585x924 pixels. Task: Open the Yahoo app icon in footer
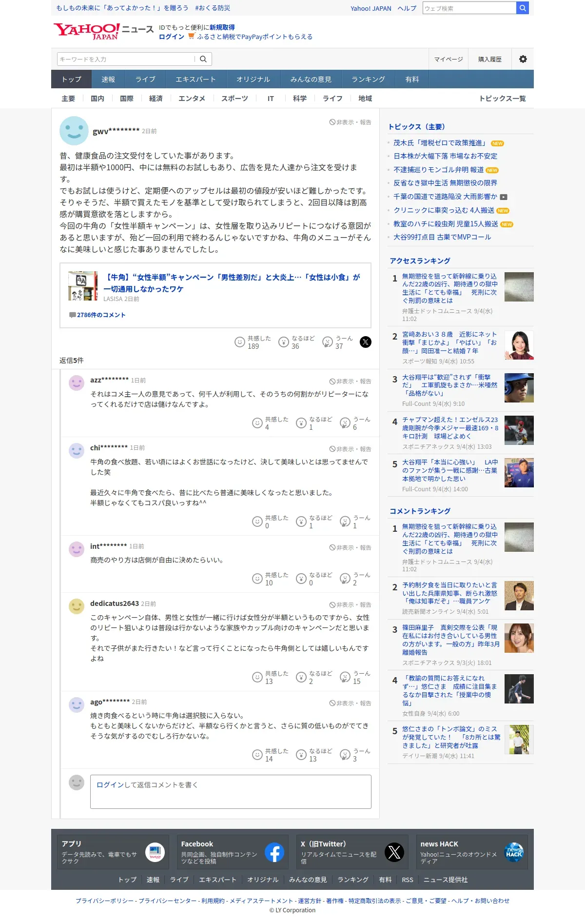[x=155, y=852]
